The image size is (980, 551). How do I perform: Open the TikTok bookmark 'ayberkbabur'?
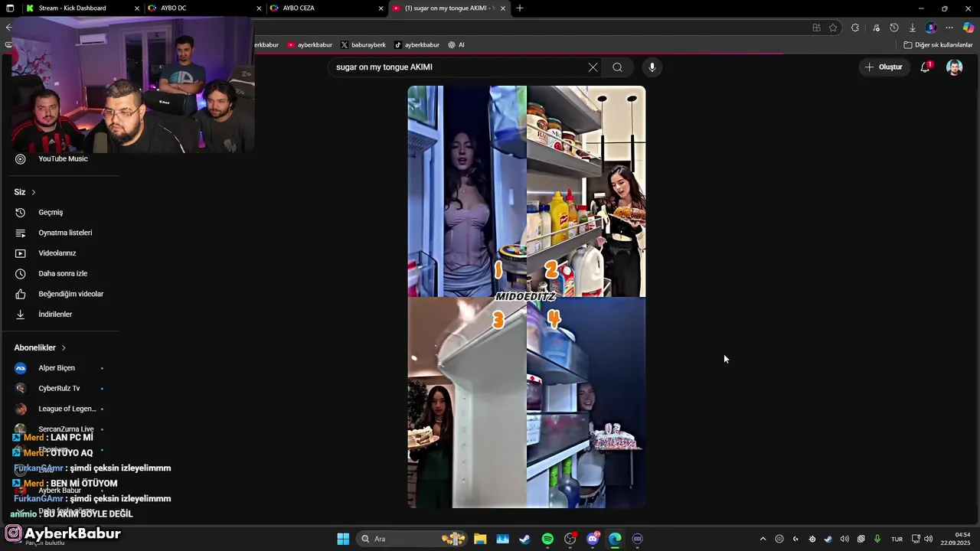(x=416, y=45)
